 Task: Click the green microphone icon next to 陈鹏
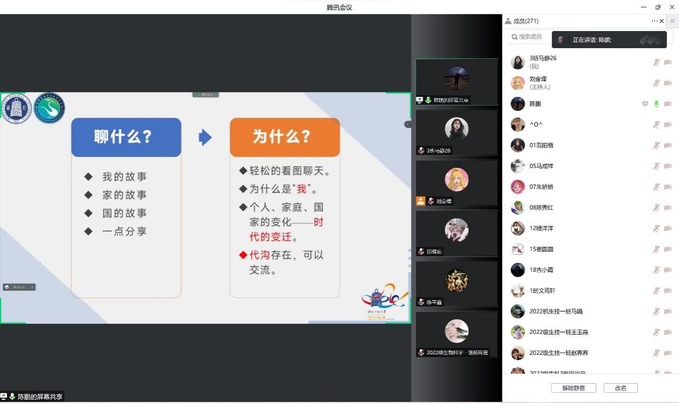click(656, 104)
